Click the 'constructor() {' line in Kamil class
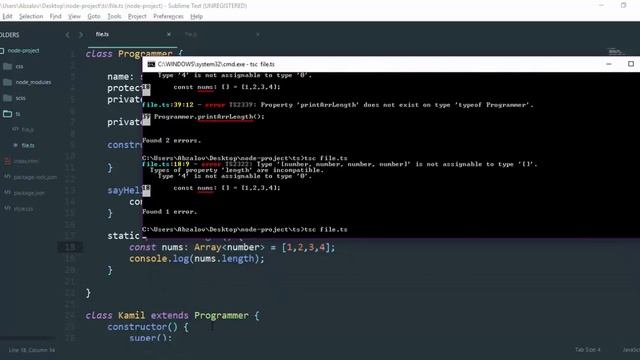Screen dimensions: 640x360 148,327
